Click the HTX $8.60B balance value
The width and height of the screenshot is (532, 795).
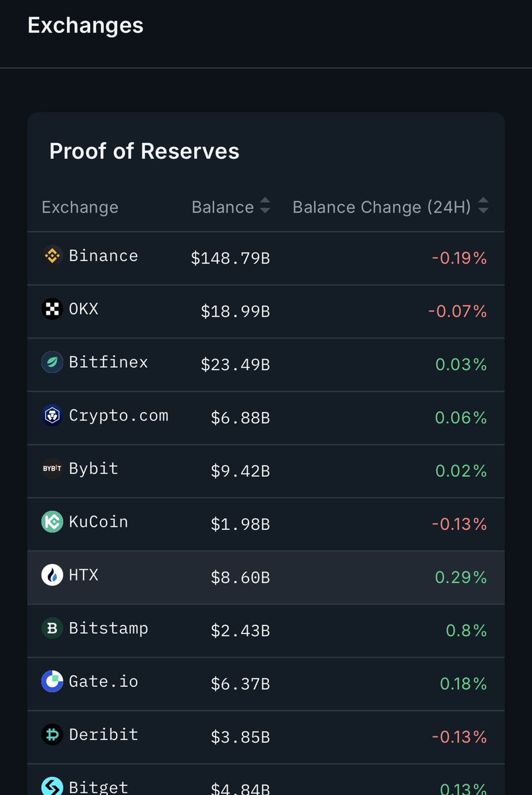[240, 577]
